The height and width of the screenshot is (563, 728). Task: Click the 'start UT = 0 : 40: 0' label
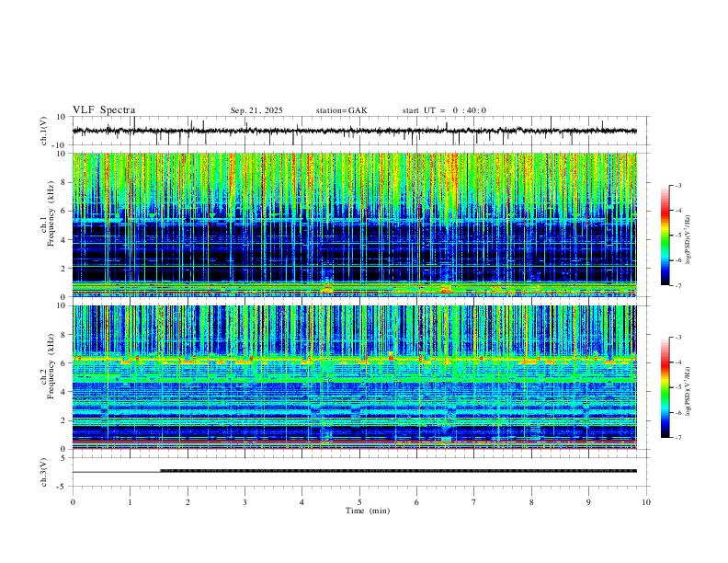pos(444,110)
